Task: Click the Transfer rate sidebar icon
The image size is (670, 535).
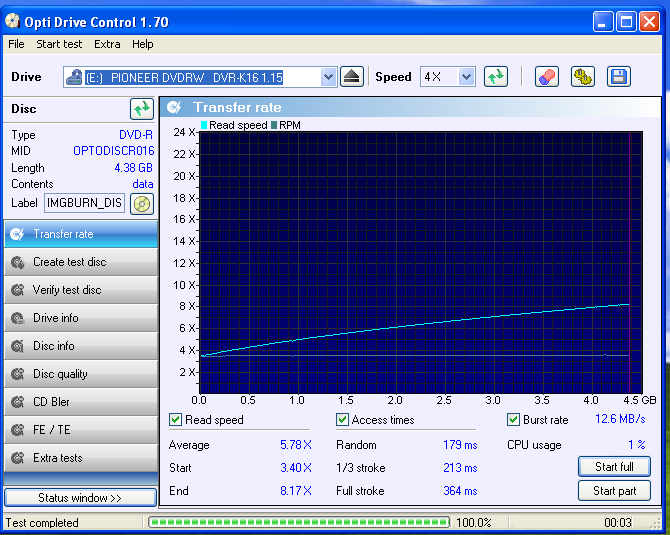Action: (x=17, y=234)
